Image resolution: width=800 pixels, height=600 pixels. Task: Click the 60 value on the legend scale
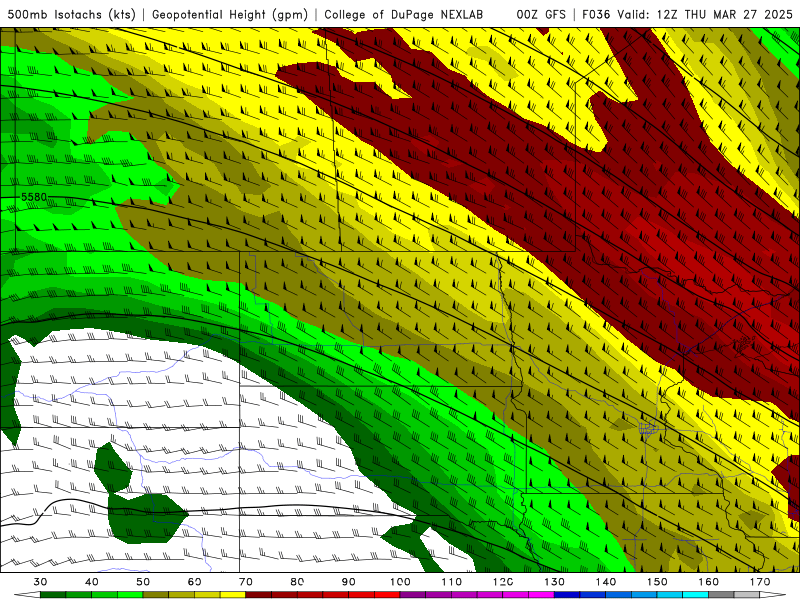(x=194, y=582)
